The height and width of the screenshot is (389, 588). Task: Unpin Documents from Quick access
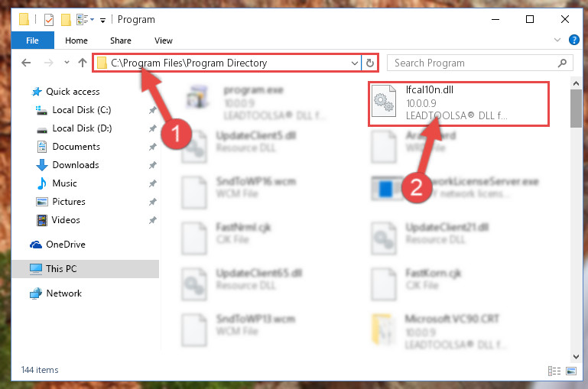(152, 147)
